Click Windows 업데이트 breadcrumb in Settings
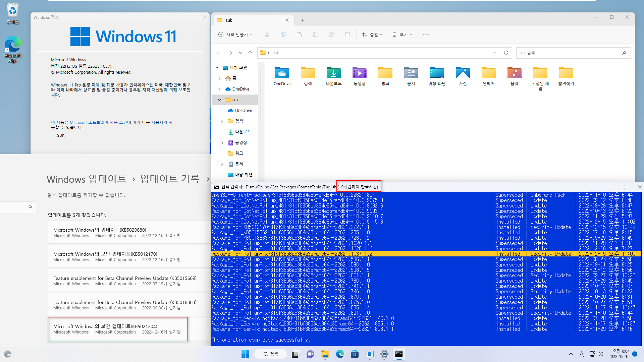 86,179
